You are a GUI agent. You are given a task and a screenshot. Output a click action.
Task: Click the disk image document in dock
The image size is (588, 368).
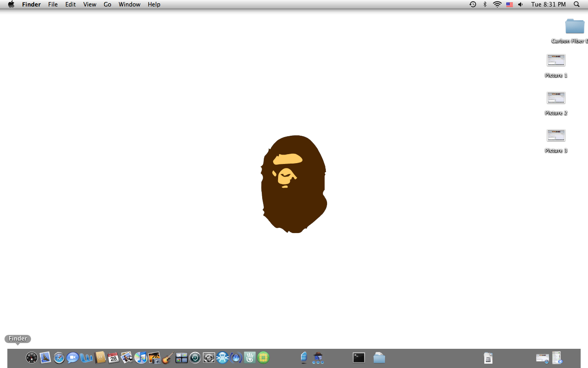click(488, 358)
